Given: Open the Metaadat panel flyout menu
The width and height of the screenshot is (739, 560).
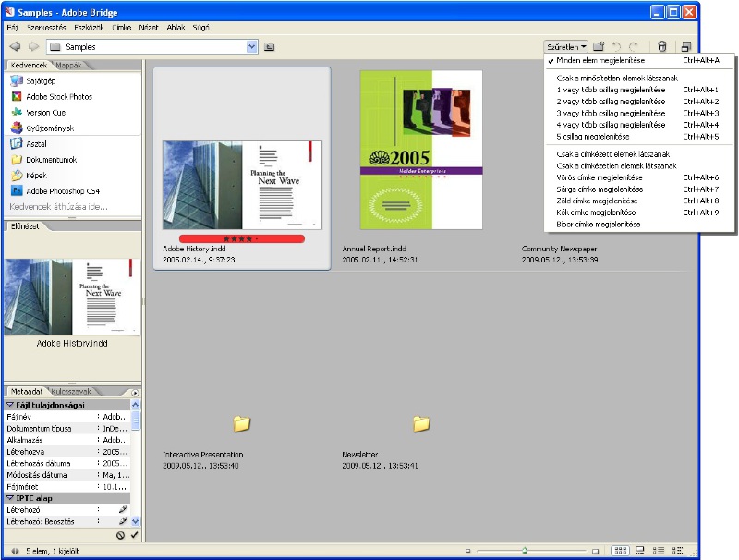Looking at the screenshot, I should pos(135,393).
